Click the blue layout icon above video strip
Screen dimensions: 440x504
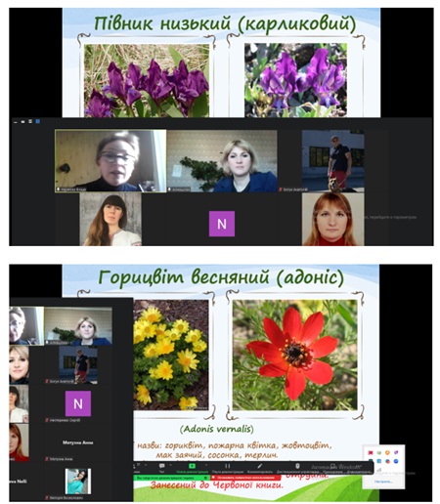(x=37, y=121)
